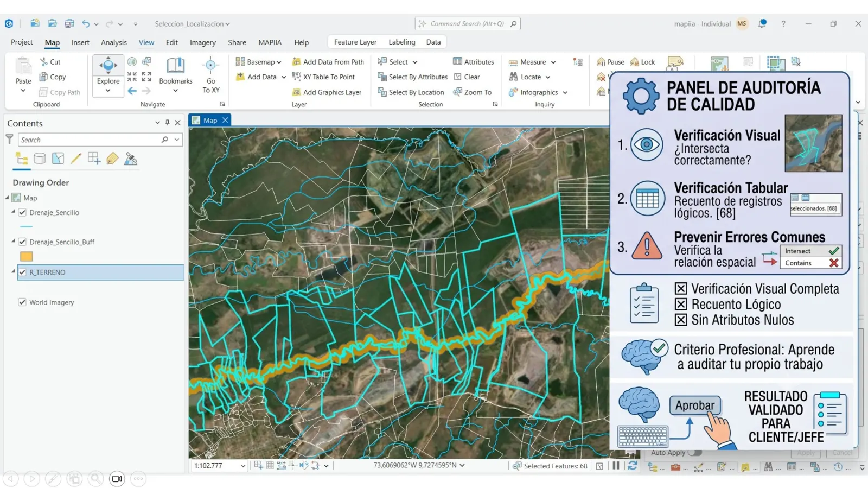The image size is (868, 488).
Task: Refresh the map view
Action: [633, 466]
